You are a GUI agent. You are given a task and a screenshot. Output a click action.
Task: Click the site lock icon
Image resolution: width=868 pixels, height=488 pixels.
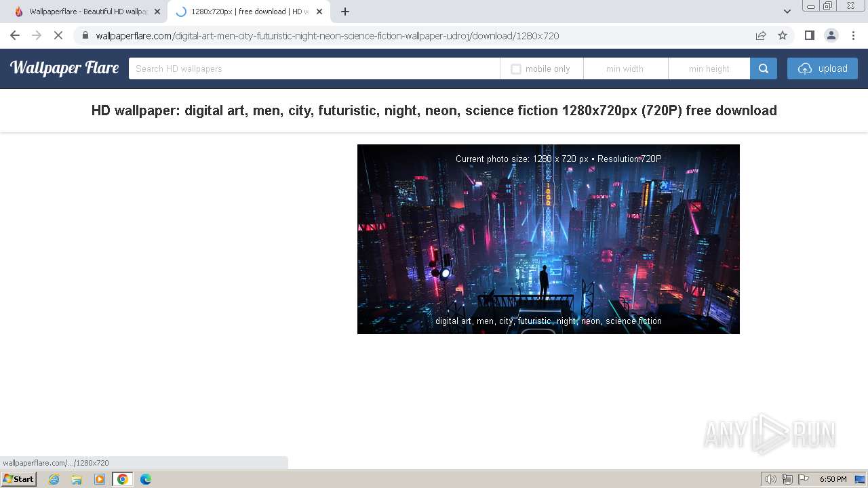(x=85, y=36)
